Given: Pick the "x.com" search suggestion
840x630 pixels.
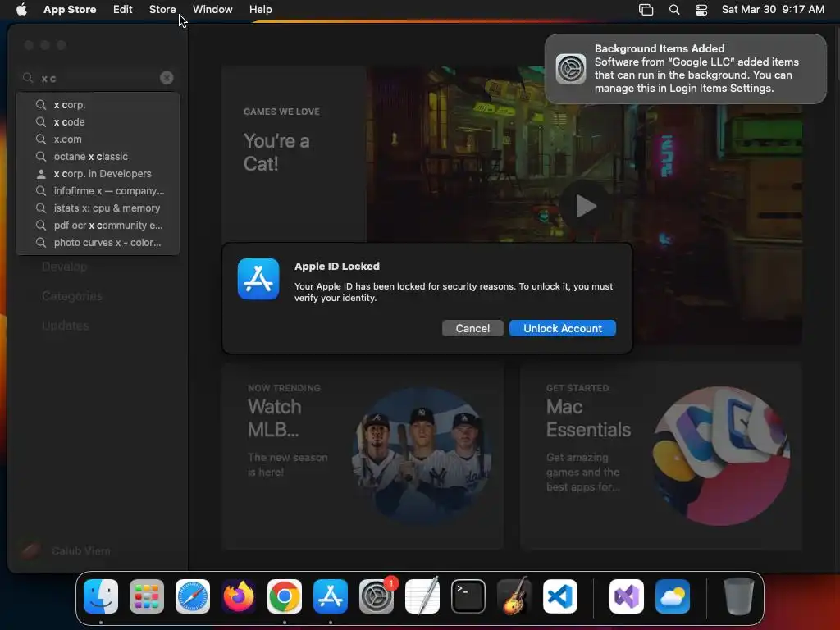Looking at the screenshot, I should pyautogui.click(x=98, y=139).
